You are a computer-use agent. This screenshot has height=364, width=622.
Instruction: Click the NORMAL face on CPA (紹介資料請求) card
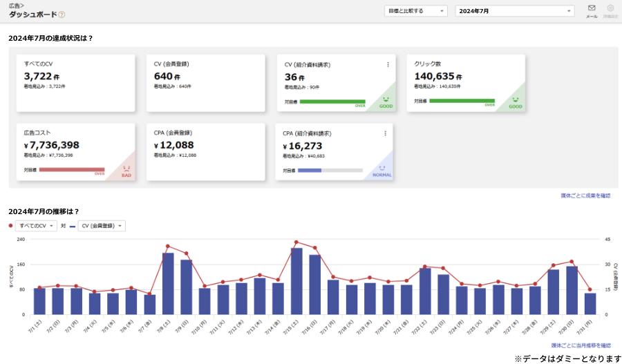pyautogui.click(x=381, y=171)
